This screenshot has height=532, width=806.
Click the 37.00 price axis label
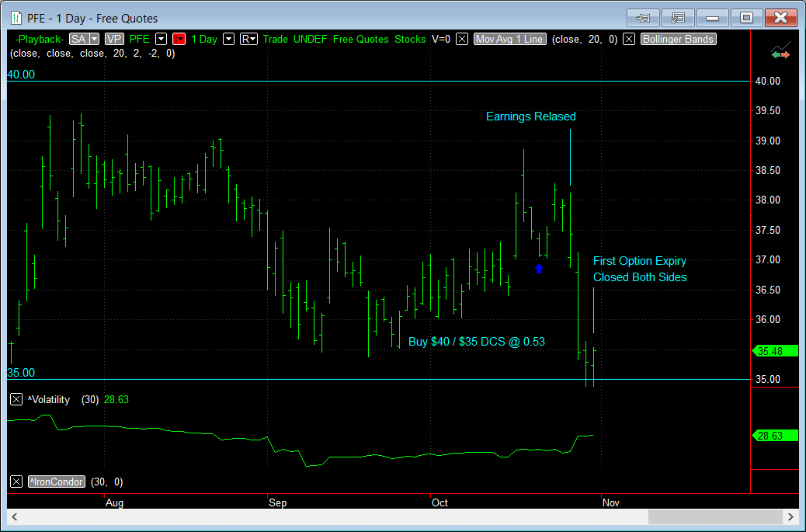(x=767, y=260)
